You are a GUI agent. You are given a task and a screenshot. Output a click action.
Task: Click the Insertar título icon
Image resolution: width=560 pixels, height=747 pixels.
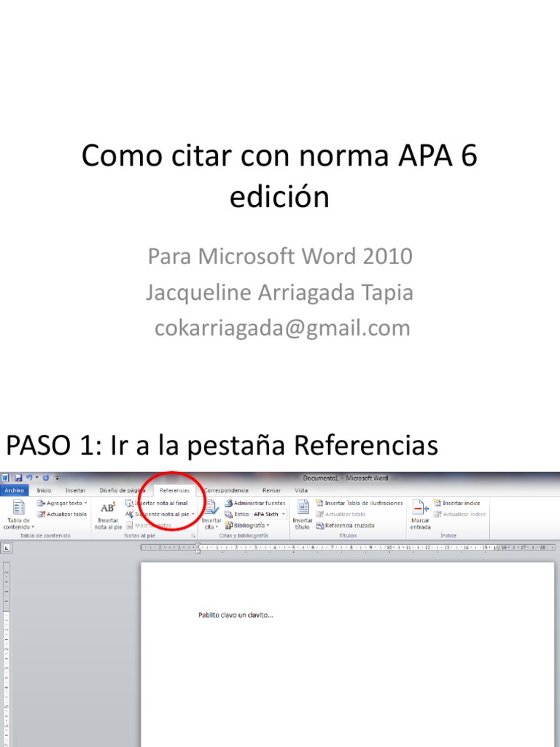[303, 514]
